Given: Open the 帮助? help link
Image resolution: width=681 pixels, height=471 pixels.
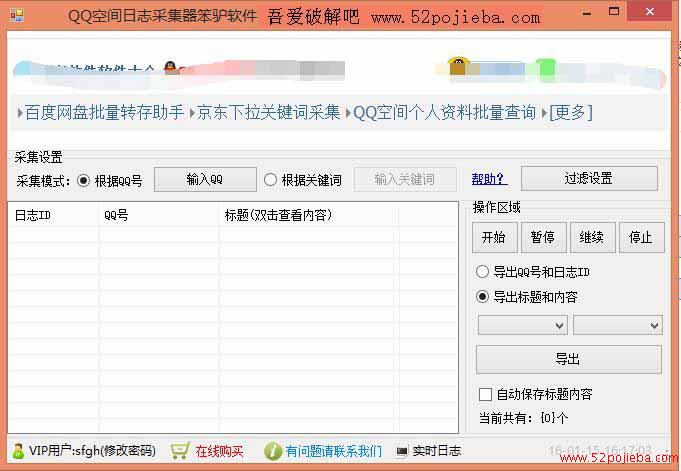Looking at the screenshot, I should tap(489, 179).
